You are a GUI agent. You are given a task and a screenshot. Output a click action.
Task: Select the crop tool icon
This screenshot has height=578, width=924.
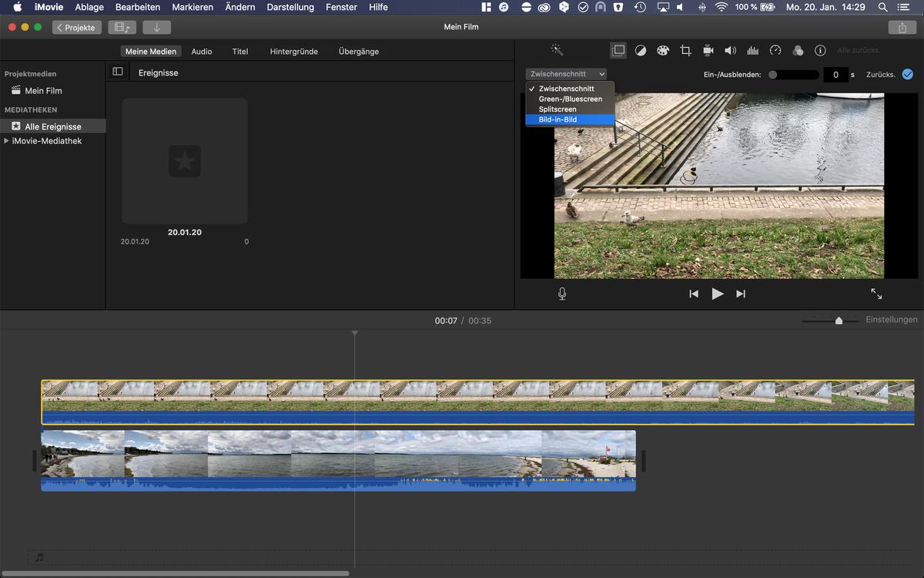[x=685, y=50]
